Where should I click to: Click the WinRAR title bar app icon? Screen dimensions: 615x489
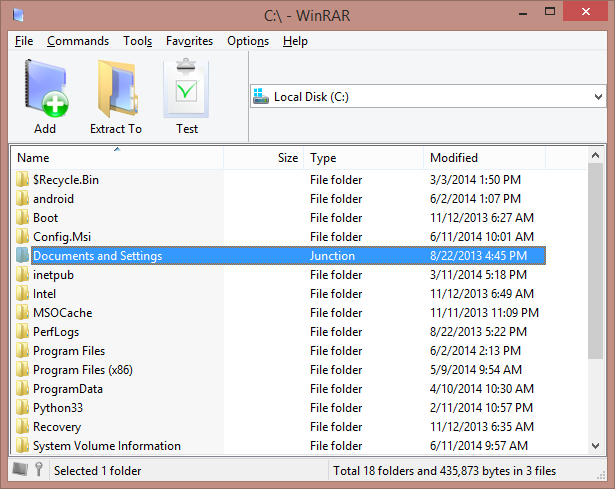pyautogui.click(x=18, y=15)
